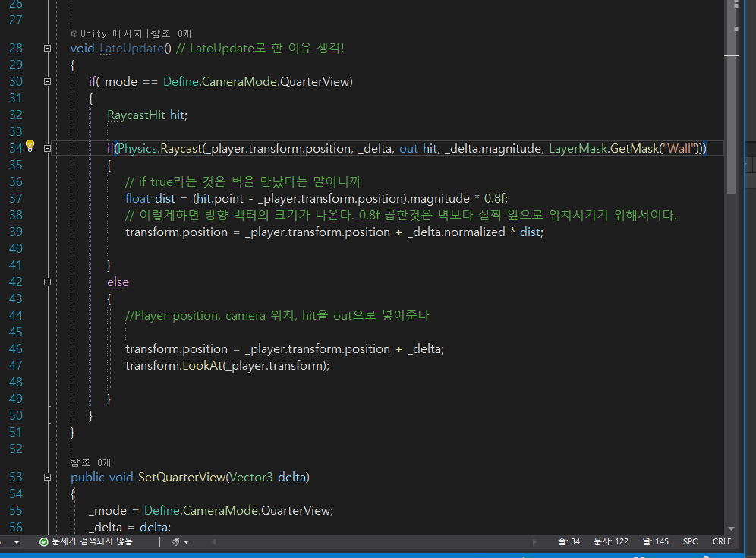This screenshot has height=558, width=756.
Task: Collapse the SetQuarterView method fold
Action: click(x=47, y=477)
